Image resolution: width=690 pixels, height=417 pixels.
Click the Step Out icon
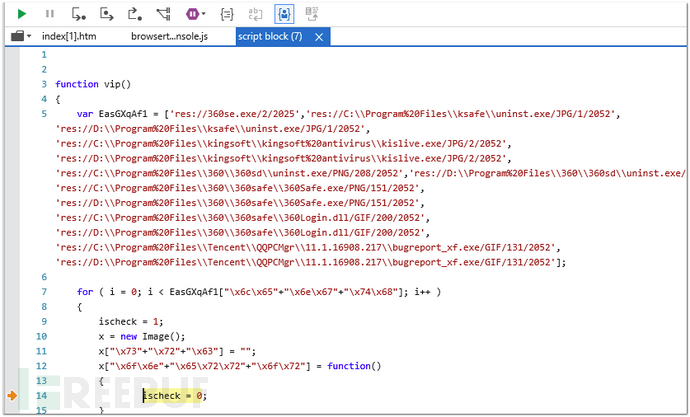(134, 14)
